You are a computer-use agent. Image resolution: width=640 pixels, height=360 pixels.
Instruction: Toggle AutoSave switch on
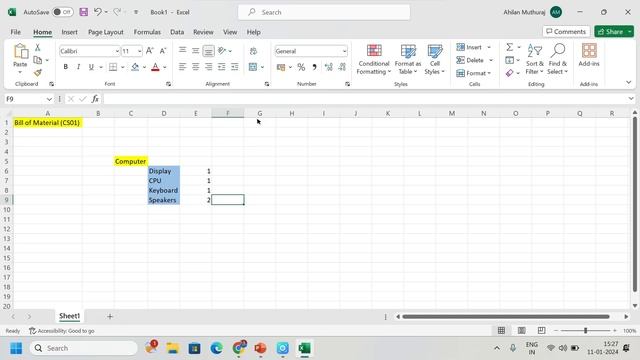(x=62, y=12)
